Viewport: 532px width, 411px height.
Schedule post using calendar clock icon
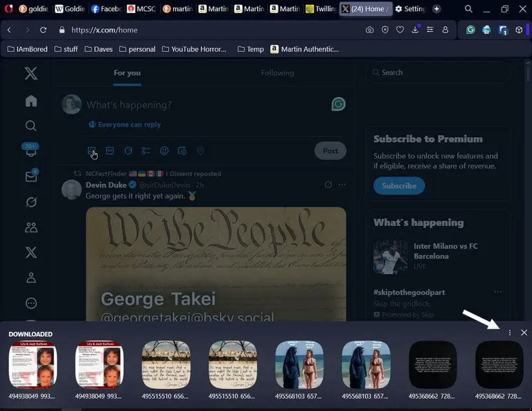[x=182, y=150]
